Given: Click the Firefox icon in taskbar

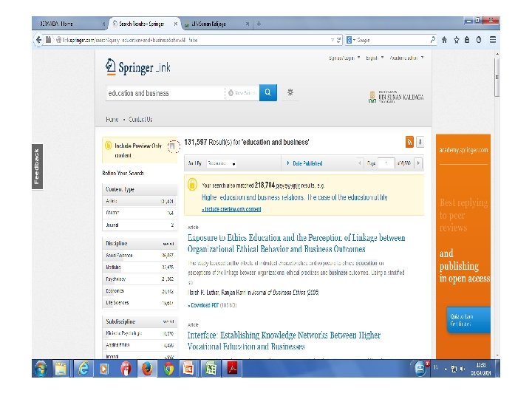Looking at the screenshot, I should coord(147,369).
